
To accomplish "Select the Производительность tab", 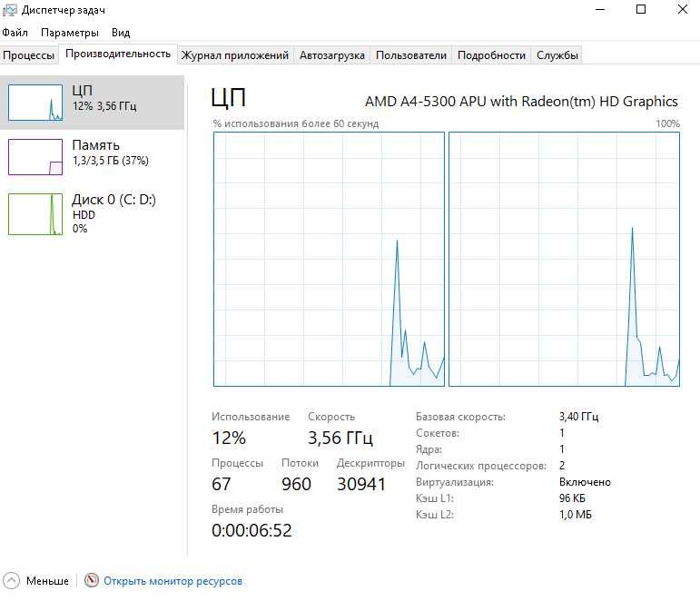I will click(118, 54).
